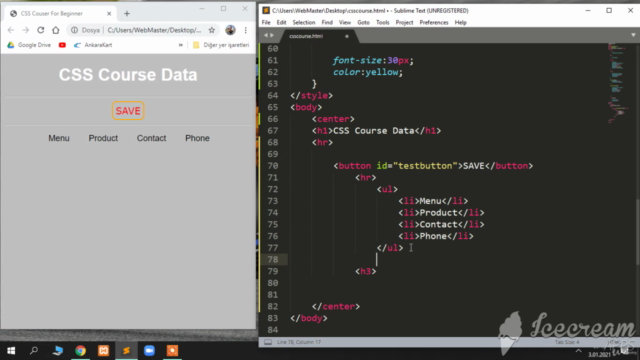
Task: Open Chrome's three-dot menu
Action: point(246,30)
